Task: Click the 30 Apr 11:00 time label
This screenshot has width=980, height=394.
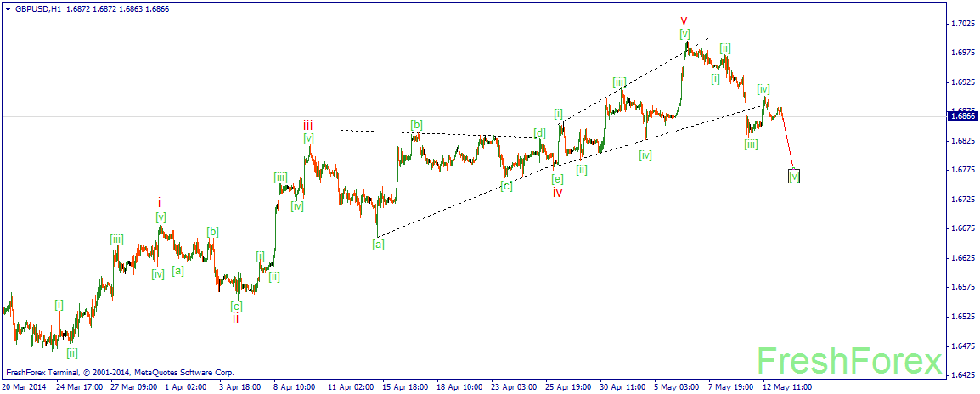Action: click(x=623, y=387)
